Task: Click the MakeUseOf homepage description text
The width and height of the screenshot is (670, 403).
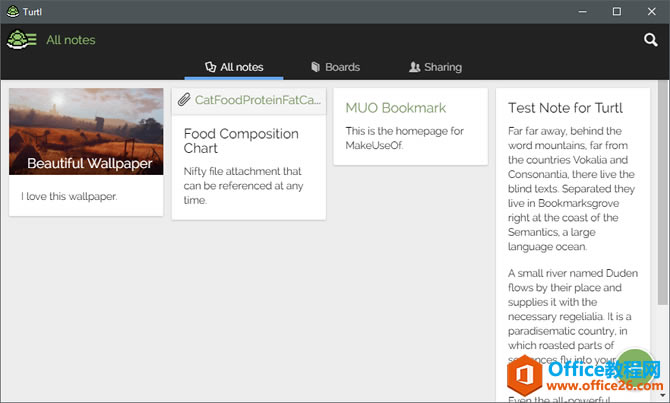Action: point(404,138)
